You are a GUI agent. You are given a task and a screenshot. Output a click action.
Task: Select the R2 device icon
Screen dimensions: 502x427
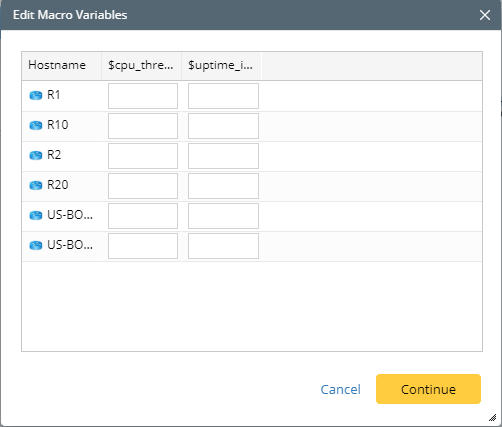tap(36, 156)
